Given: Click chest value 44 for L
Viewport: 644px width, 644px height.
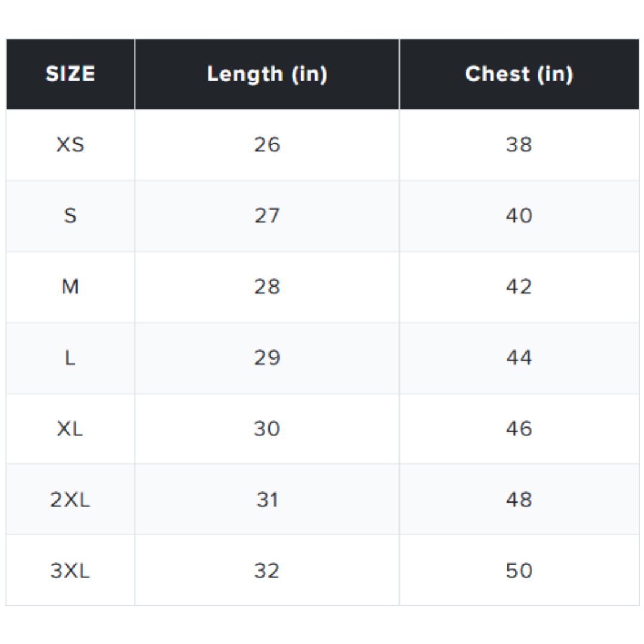Looking at the screenshot, I should (519, 358).
